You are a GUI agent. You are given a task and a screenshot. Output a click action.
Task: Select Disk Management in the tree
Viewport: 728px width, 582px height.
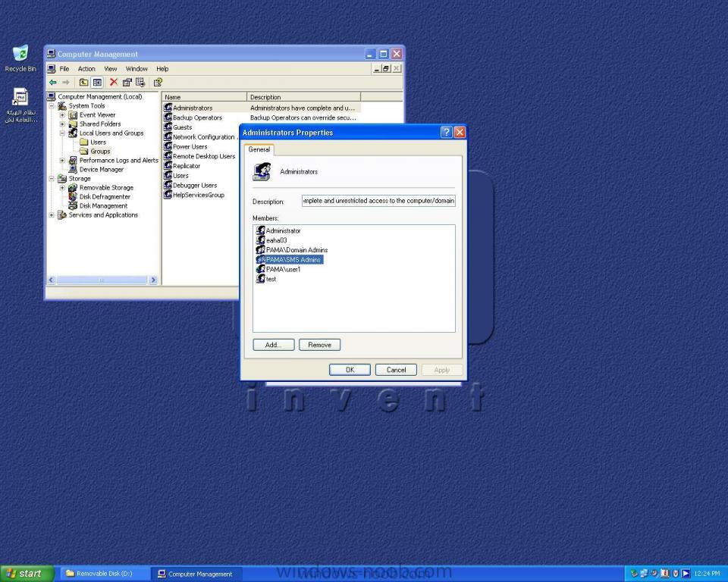pos(103,205)
